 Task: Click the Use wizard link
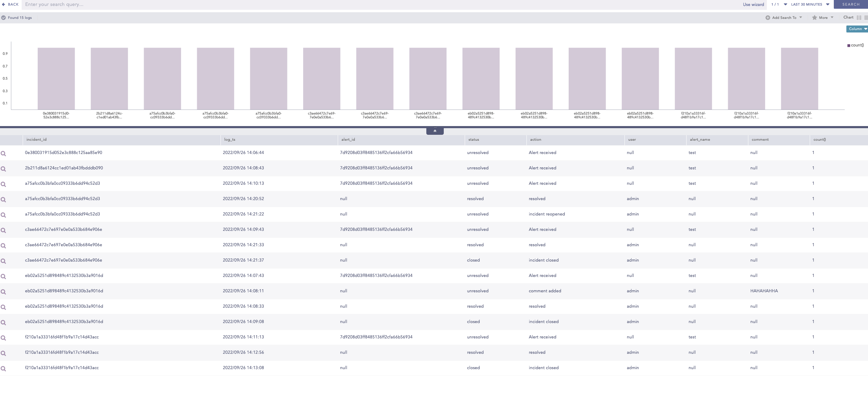[x=753, y=5]
